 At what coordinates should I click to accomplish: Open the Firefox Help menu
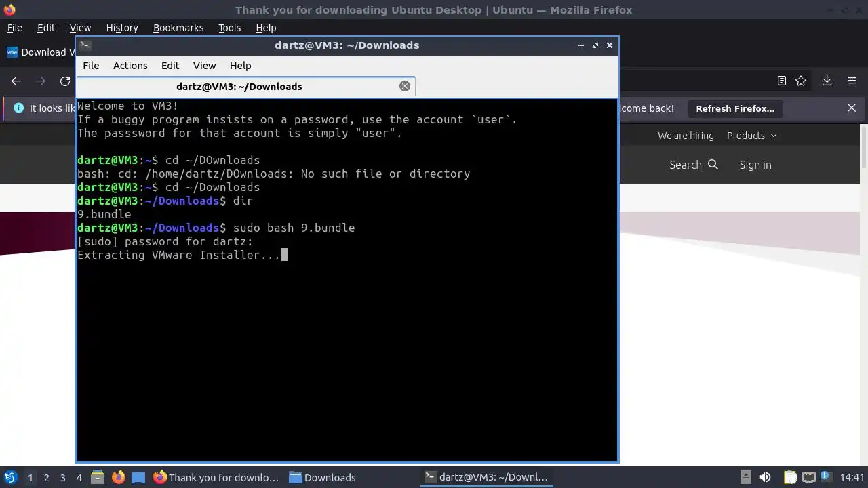tap(266, 28)
